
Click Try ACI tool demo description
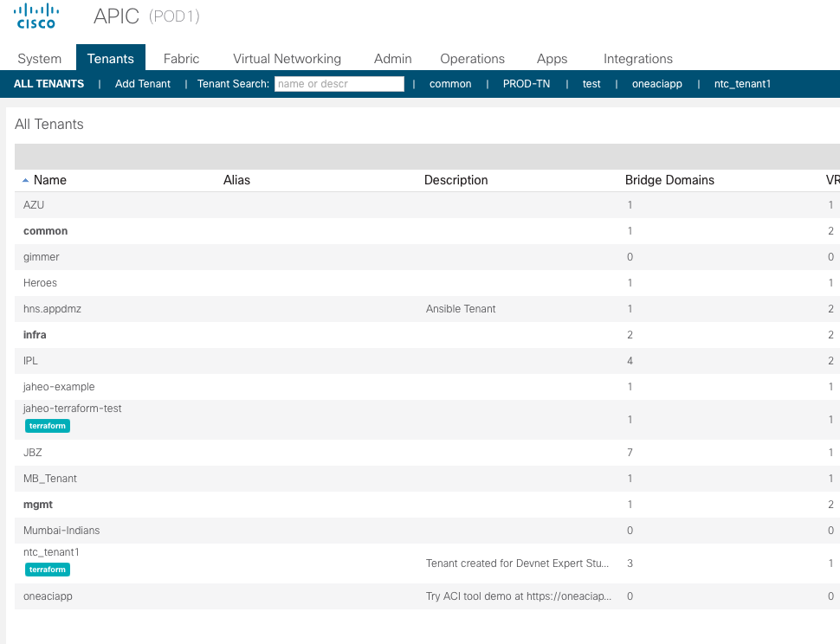coord(519,596)
